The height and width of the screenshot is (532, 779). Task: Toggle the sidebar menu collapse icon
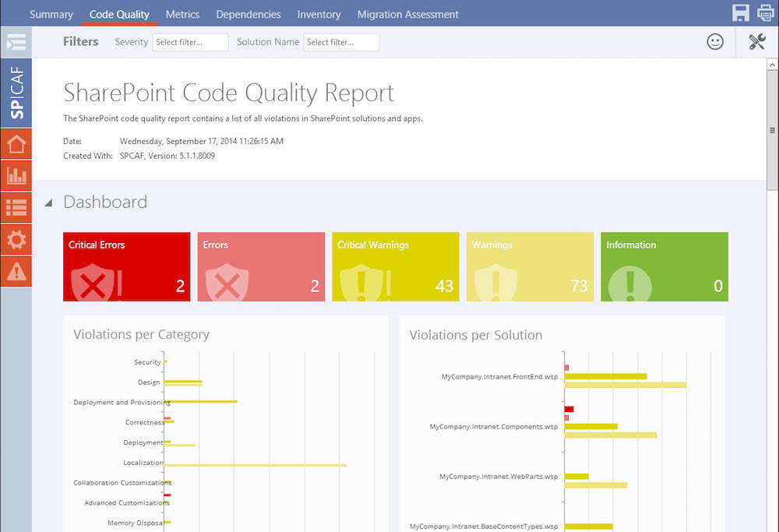click(16, 42)
